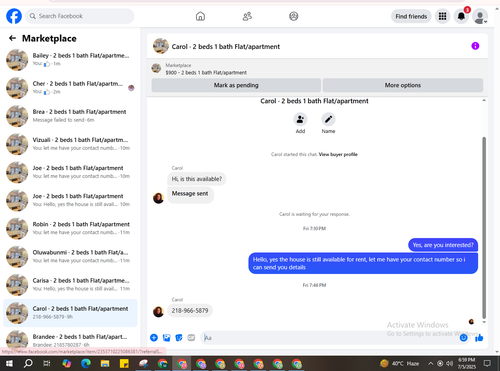
Task: Open the notifications bell
Action: 461,16
